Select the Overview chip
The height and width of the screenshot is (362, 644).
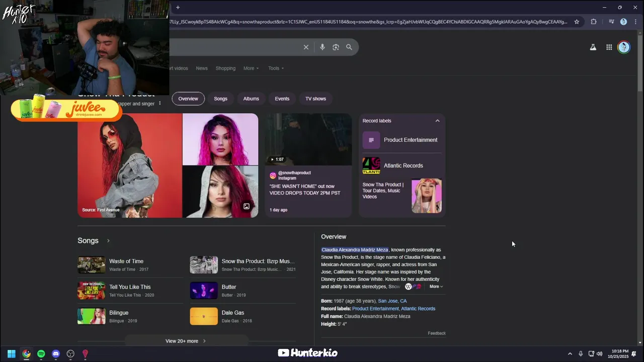[x=188, y=99]
